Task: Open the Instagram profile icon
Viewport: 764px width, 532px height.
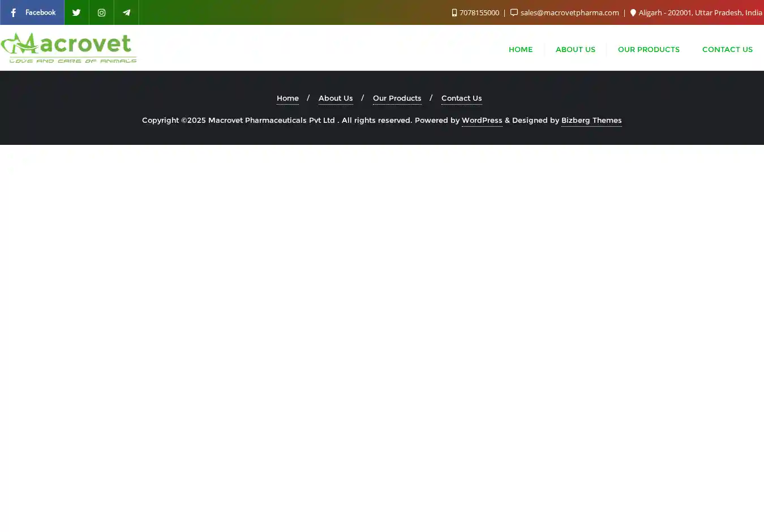Action: coord(101,12)
